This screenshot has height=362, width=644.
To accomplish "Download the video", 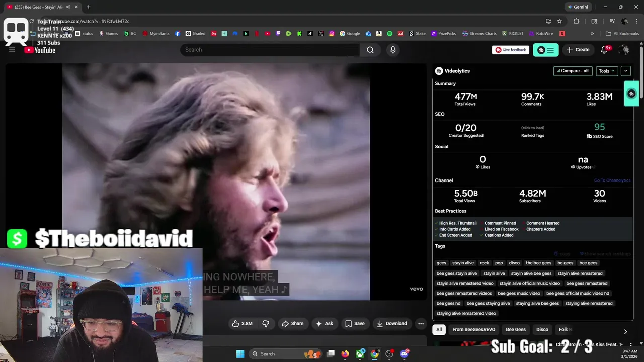I will (391, 324).
